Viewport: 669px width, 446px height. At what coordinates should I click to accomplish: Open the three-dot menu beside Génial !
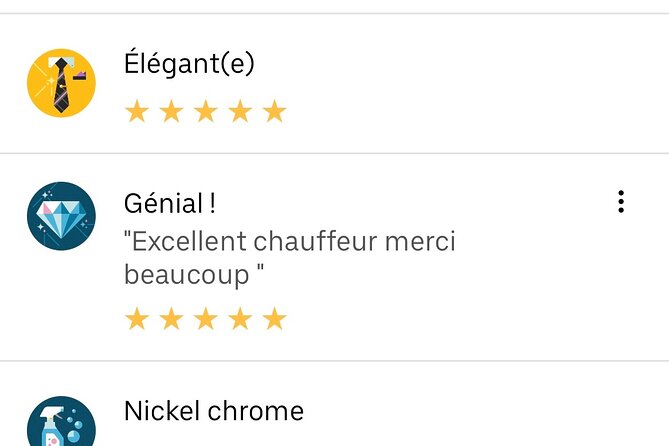(621, 202)
